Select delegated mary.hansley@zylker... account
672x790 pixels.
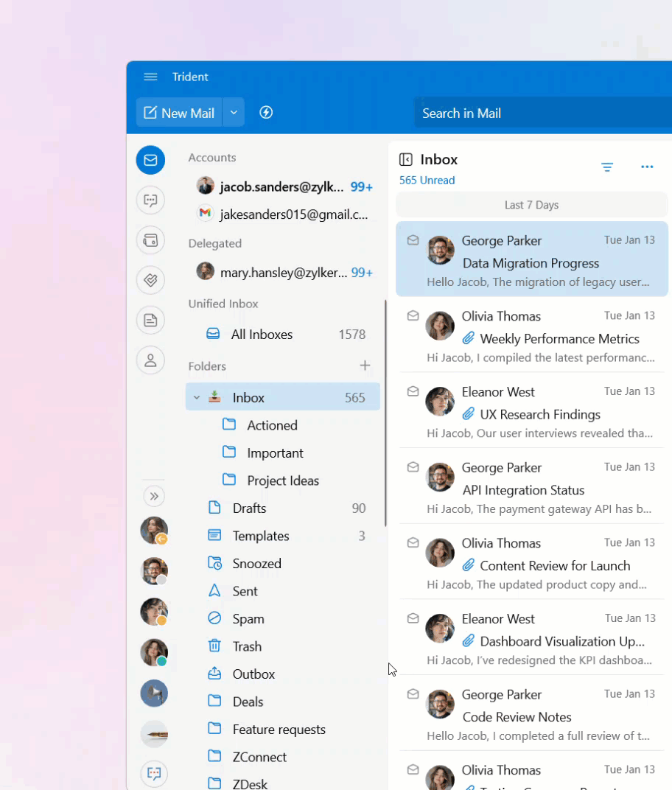tap(284, 273)
